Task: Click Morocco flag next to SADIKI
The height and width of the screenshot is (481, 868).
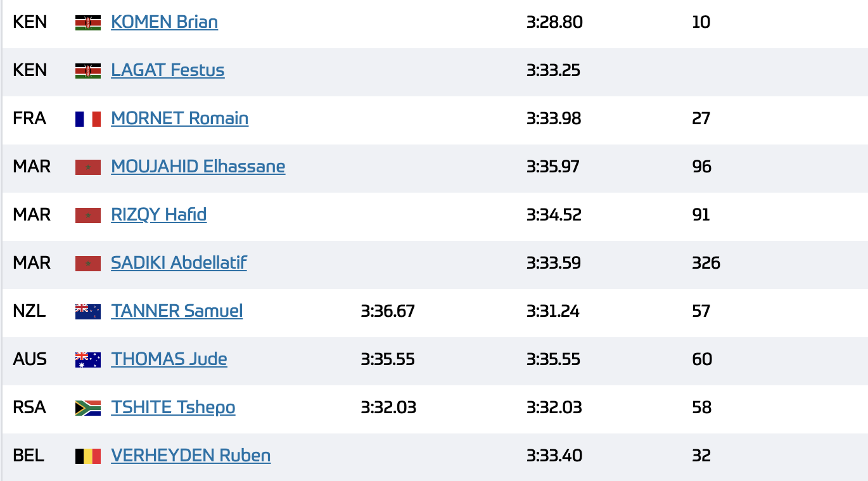Action: (88, 264)
